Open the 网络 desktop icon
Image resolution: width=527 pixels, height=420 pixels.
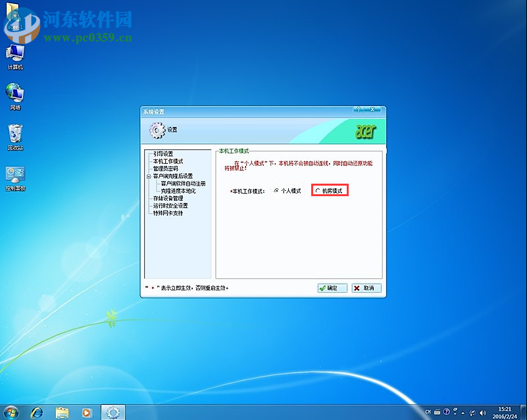tap(14, 92)
